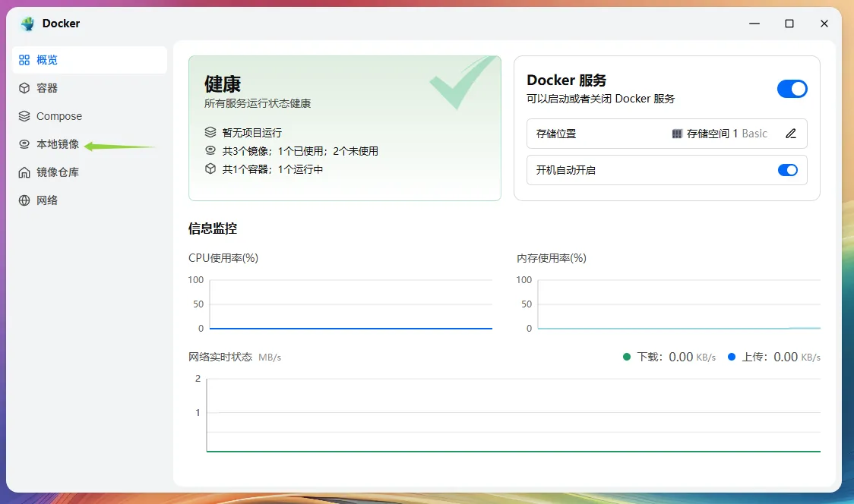Click the CPU使用率 chart area
Screen dimensions: 854x504
point(350,304)
